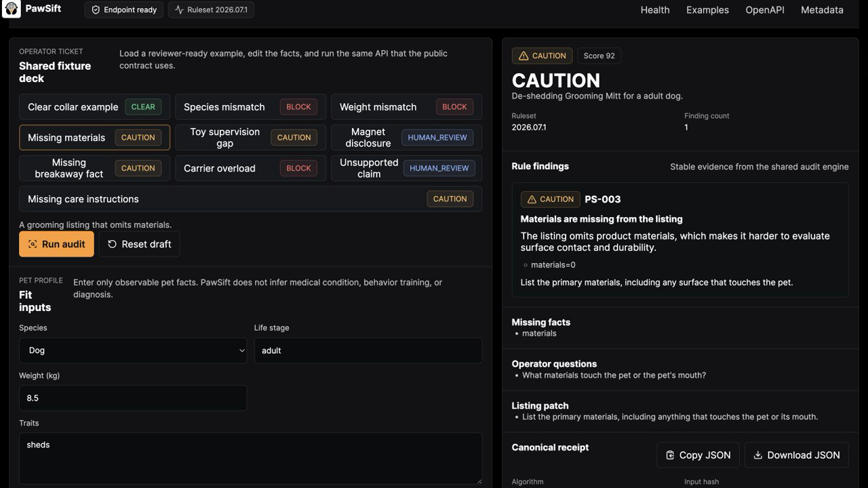868x488 pixels.
Task: Click the Traits text area
Action: point(250,459)
